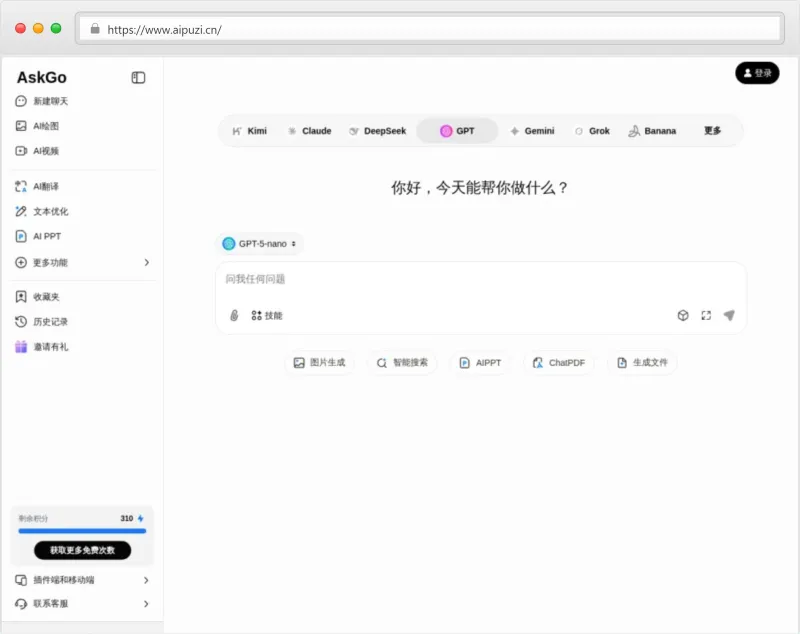Click the headset 联系客服 icon
The height and width of the screenshot is (634, 800).
point(21,604)
